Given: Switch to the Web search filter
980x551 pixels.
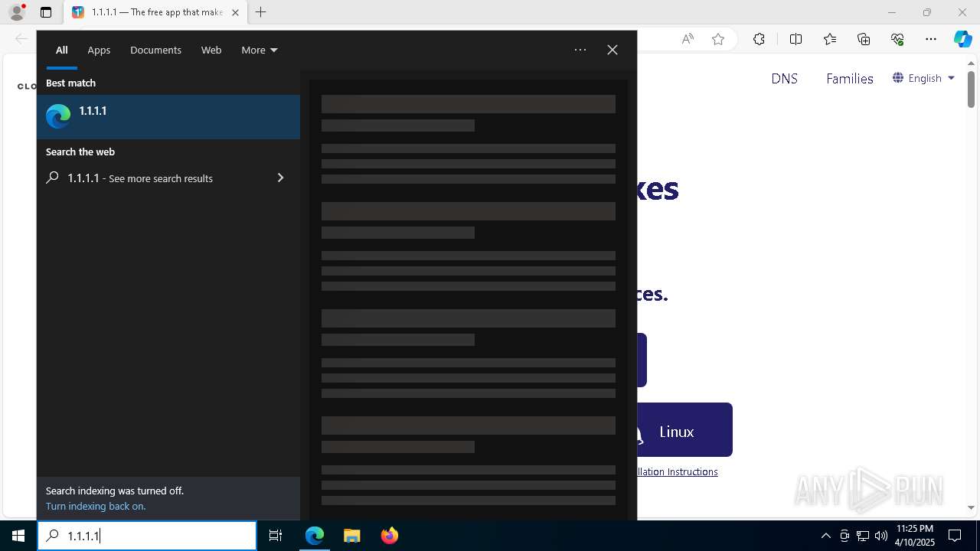Looking at the screenshot, I should click(211, 50).
